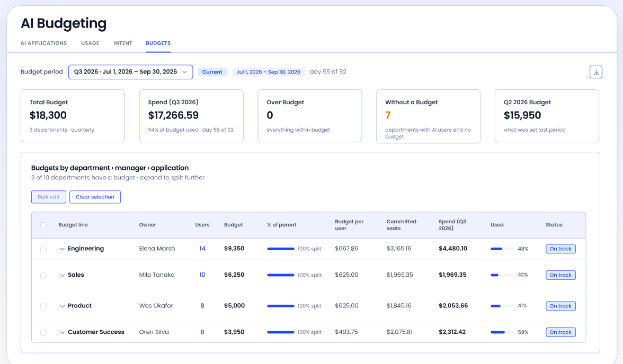Open Engineering's 14 users link
The width and height of the screenshot is (623, 364).
click(202, 249)
